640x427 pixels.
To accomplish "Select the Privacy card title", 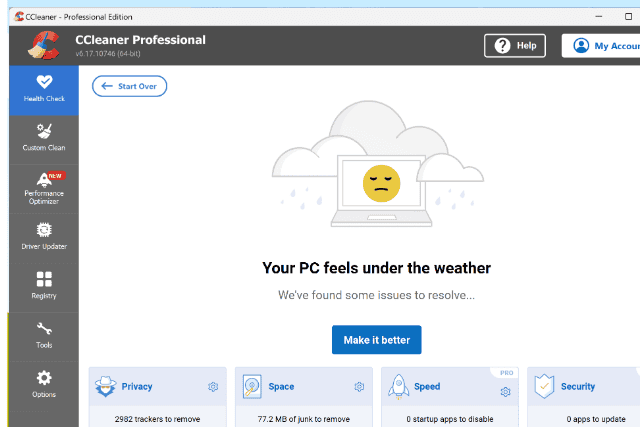I will pos(137,387).
